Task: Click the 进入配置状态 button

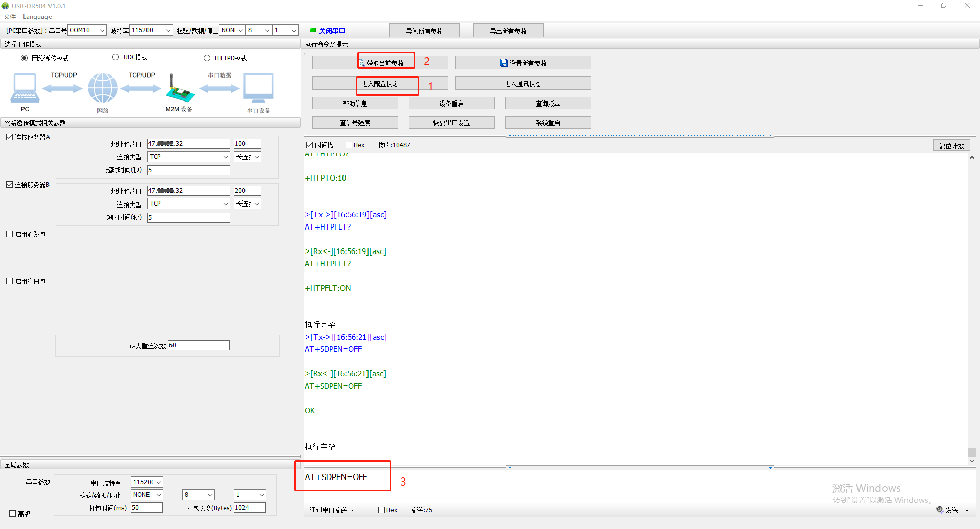Action: pyautogui.click(x=380, y=84)
